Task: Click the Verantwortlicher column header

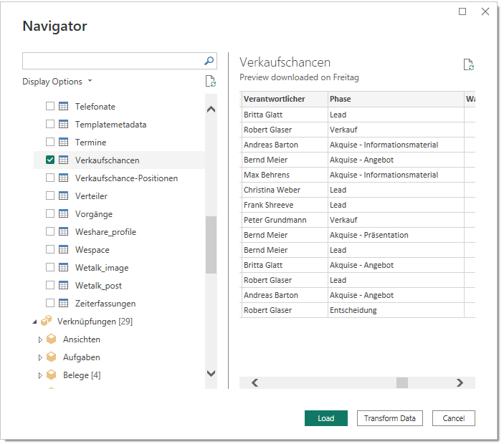Action: pyautogui.click(x=285, y=99)
